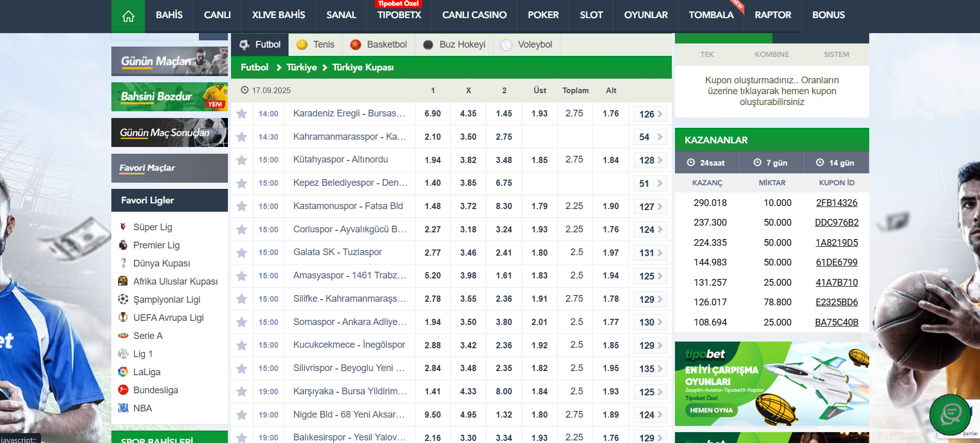Open the Günün Maçları banner
The image size is (980, 443).
169,61
